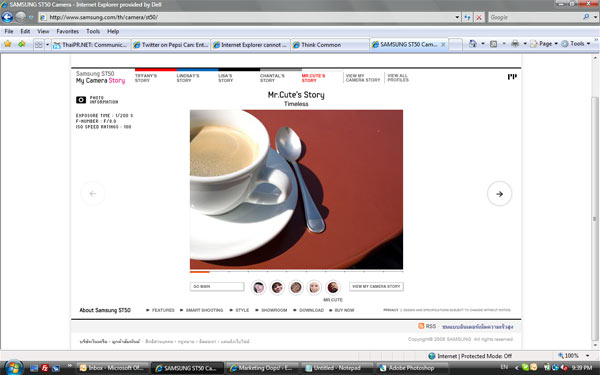Open Page menu dropdown

(544, 44)
